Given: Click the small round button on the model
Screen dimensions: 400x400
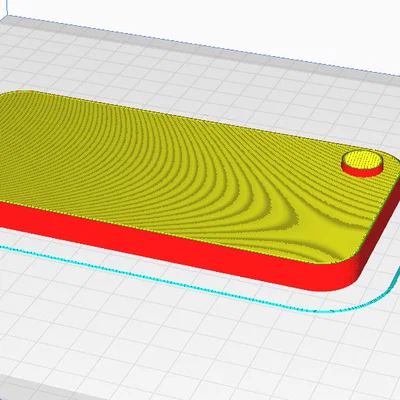Looking at the screenshot, I should 362,163.
